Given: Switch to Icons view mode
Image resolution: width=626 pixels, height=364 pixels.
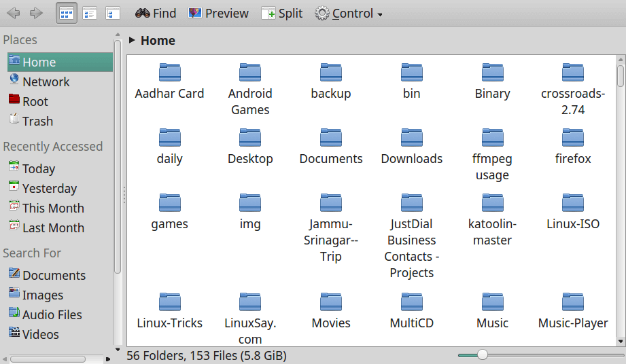Looking at the screenshot, I should coord(67,13).
